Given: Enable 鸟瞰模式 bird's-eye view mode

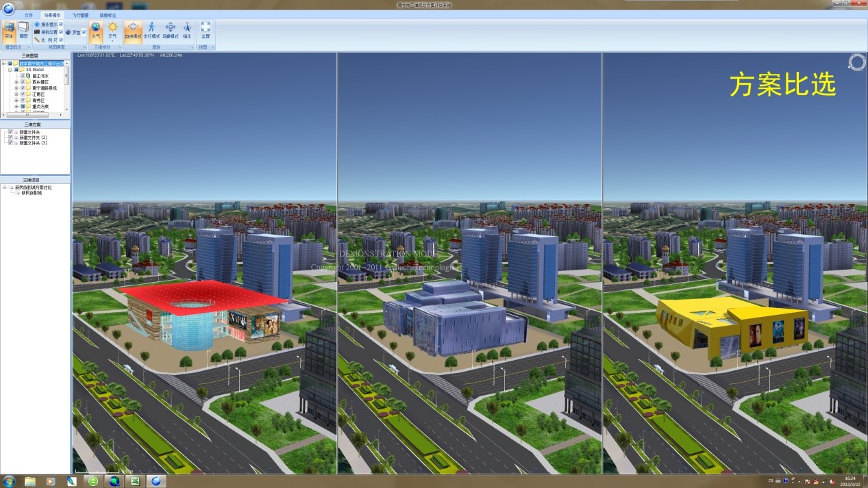Looking at the screenshot, I should coord(171,29).
